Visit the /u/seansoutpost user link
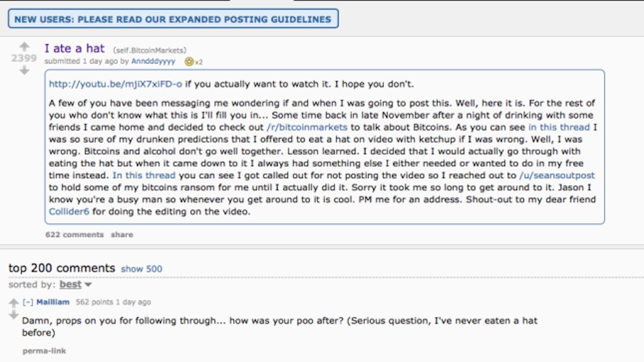Viewport: 644px width, 362px height. (557, 175)
